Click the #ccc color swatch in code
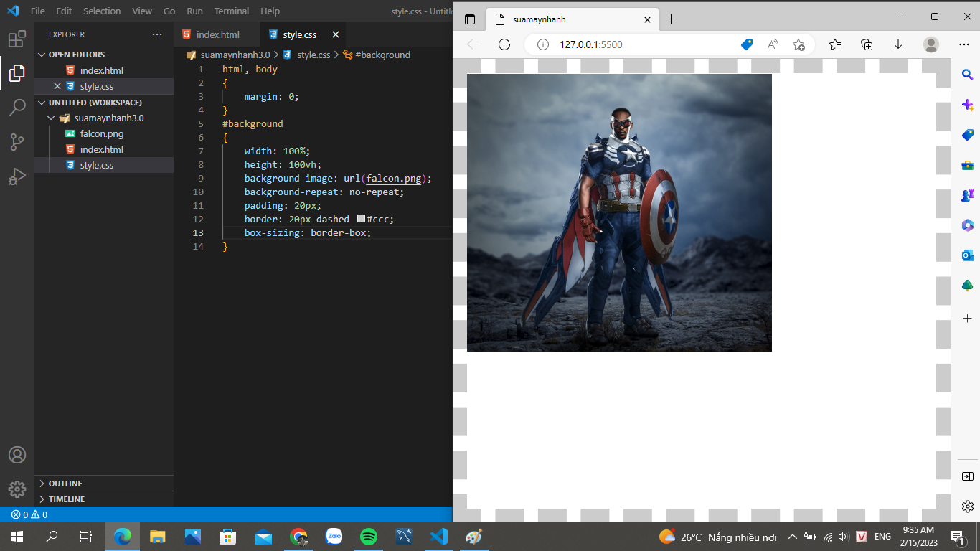 361,219
